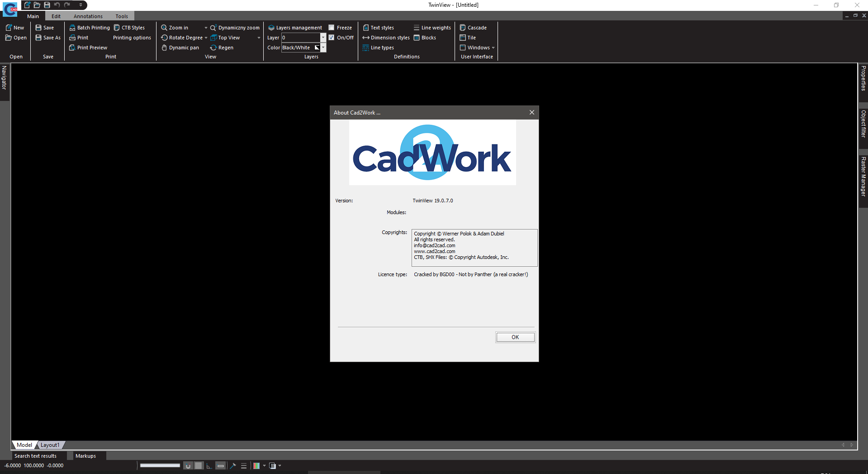This screenshot has width=868, height=474.
Task: Click OK in About Cad2Work dialog
Action: point(515,337)
